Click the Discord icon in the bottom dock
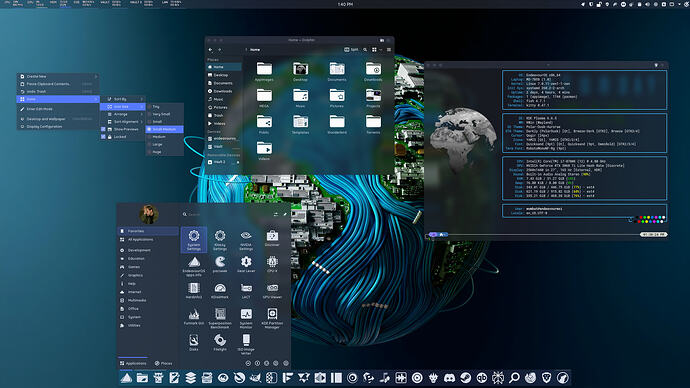This screenshot has height=388, width=690. coord(449,377)
